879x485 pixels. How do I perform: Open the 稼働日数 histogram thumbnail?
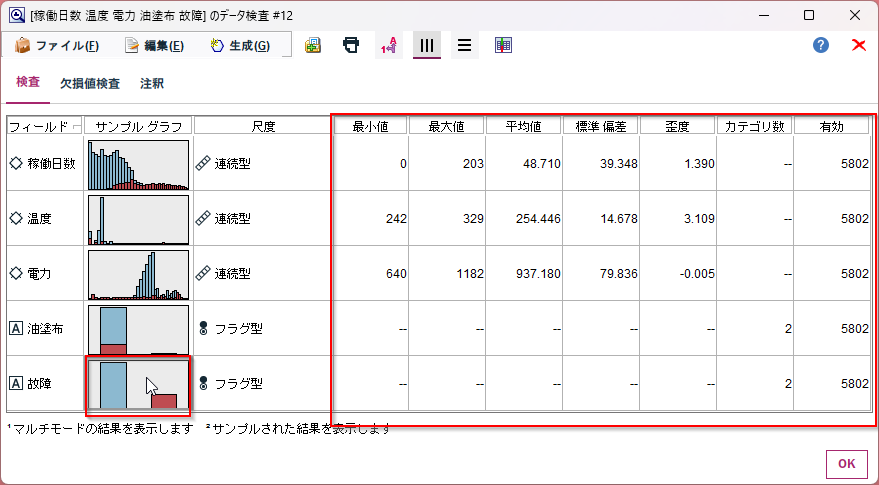click(x=138, y=165)
